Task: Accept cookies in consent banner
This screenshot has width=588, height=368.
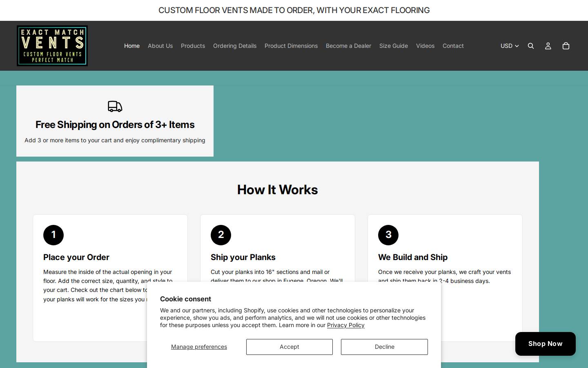Action: (x=290, y=347)
